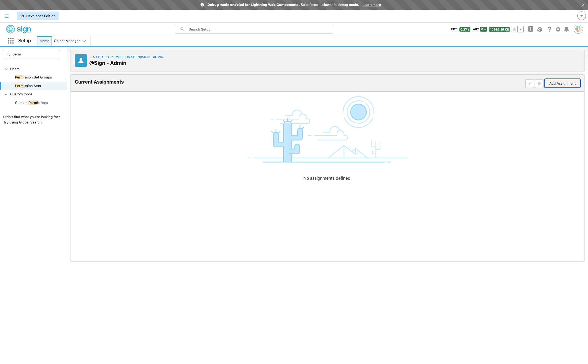Open the Favorites list dropdown arrow
This screenshot has height=364, width=588.
pos(520,29)
